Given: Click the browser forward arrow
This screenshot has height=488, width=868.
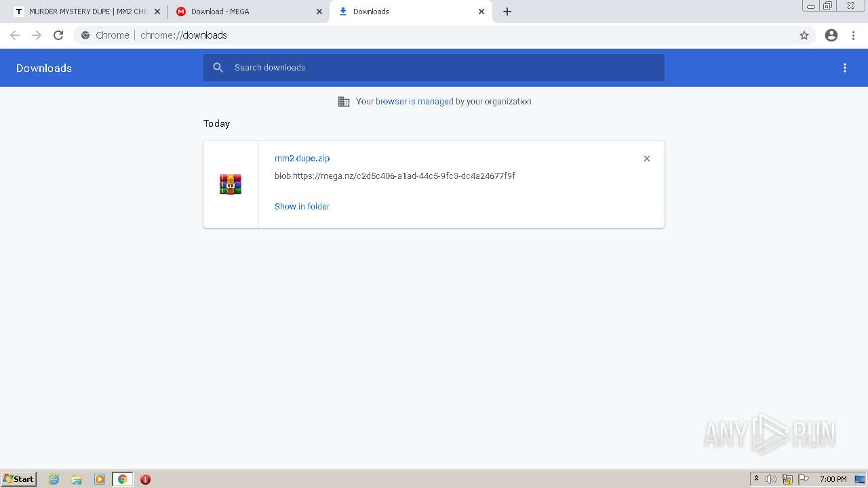Looking at the screenshot, I should coord(37,35).
